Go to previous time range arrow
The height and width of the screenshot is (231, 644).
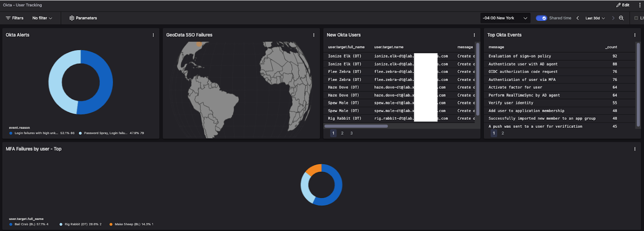point(578,18)
